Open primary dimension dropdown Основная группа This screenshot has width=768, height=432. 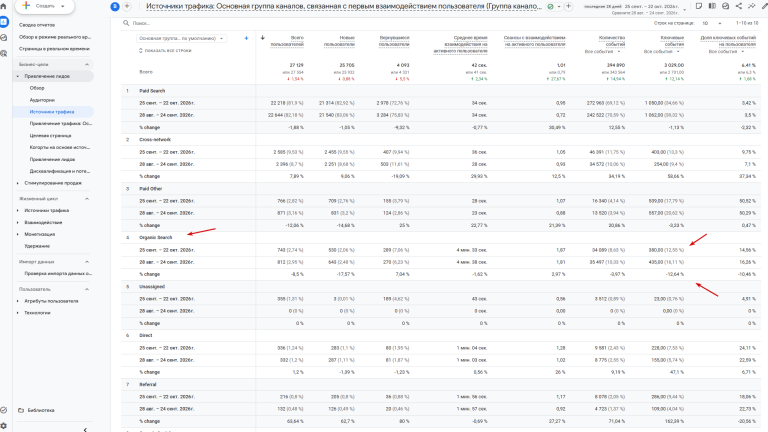coord(181,38)
